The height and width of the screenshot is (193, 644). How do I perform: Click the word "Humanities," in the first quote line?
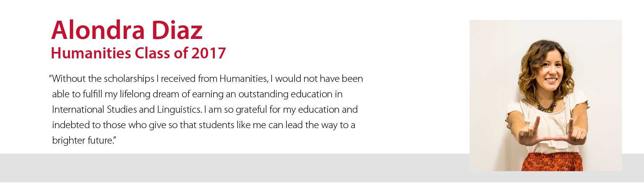click(x=244, y=79)
